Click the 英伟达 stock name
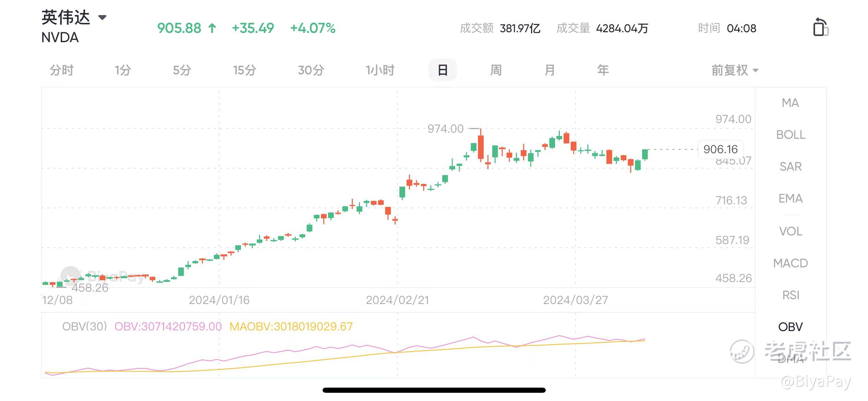This screenshot has width=868, height=401. click(66, 17)
